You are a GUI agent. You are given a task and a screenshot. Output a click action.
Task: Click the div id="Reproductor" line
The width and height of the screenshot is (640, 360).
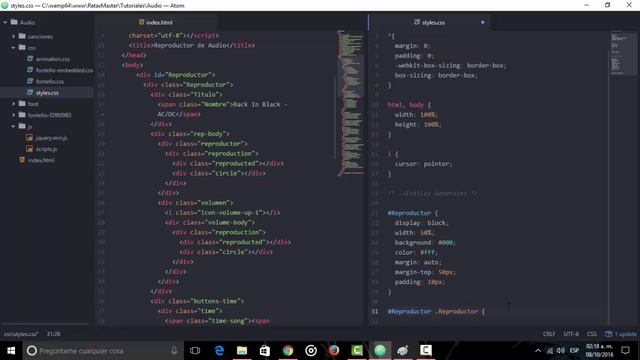176,75
